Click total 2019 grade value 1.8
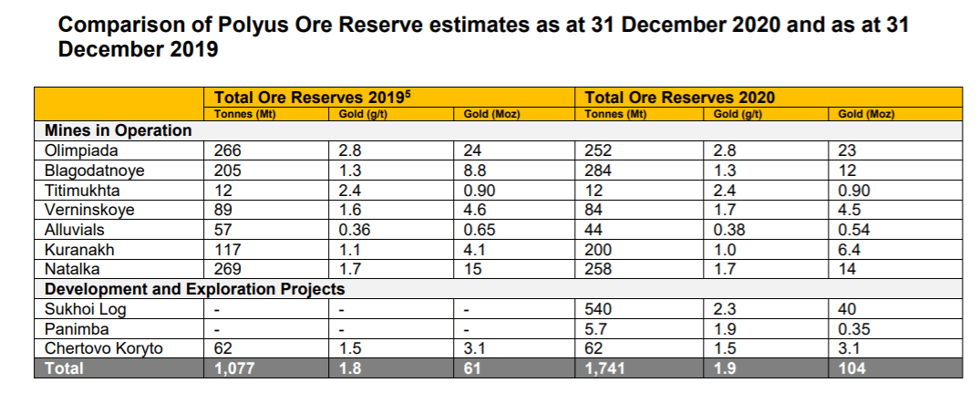This screenshot has width=980, height=393. (350, 368)
